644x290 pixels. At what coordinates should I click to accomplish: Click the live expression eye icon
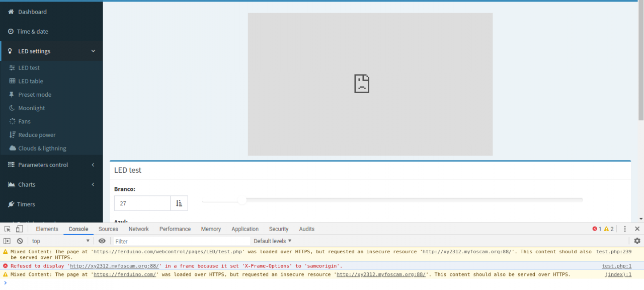tap(102, 241)
